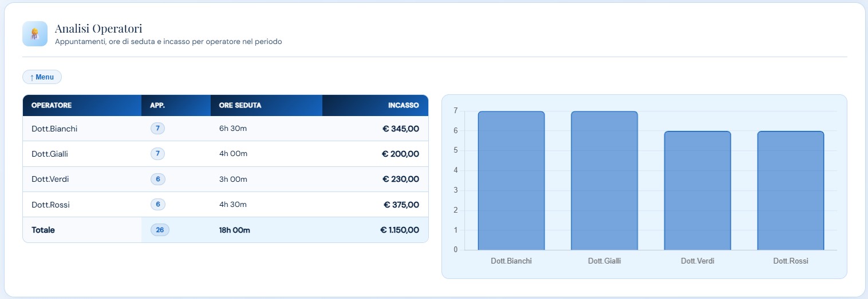Click the Incasso column header
This screenshot has height=299, width=868.
pos(403,105)
